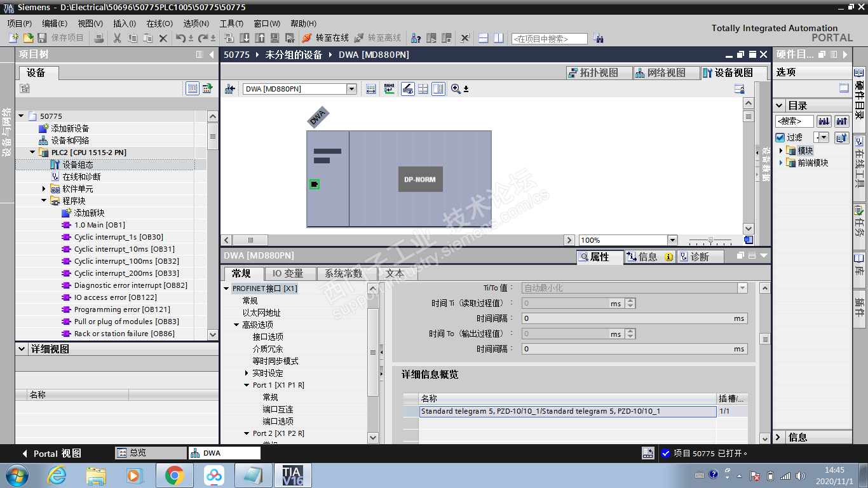Open the 选项(N) menu
Screen dimensions: 868x488
point(196,24)
